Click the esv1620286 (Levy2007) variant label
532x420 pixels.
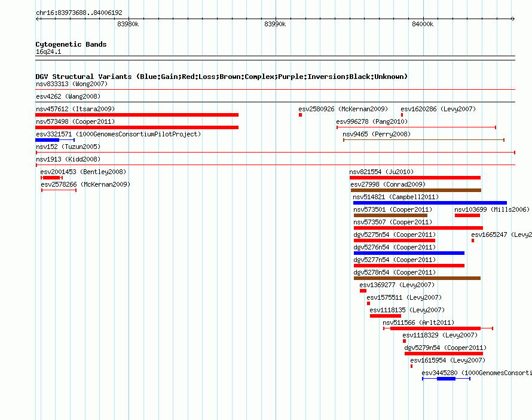(x=438, y=109)
